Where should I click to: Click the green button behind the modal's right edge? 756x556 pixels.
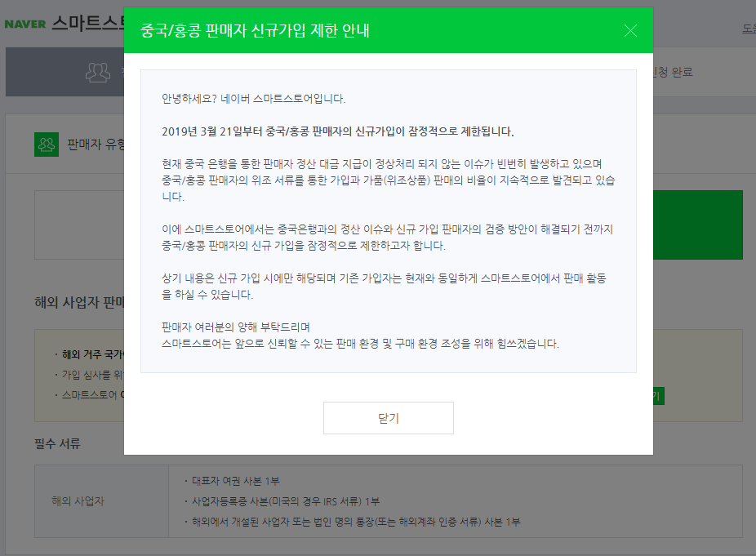pos(698,225)
